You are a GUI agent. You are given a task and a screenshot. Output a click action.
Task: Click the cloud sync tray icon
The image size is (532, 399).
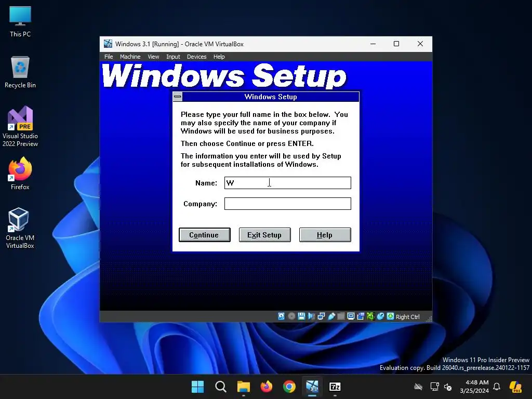point(418,387)
